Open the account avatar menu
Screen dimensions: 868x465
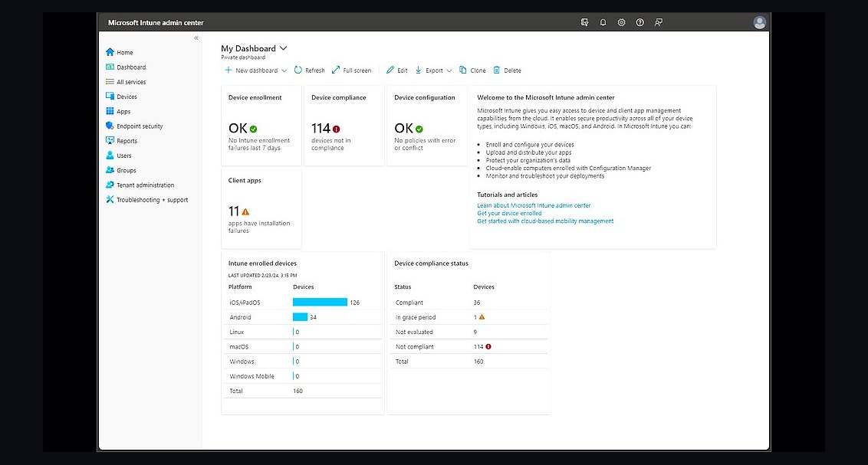tap(759, 23)
